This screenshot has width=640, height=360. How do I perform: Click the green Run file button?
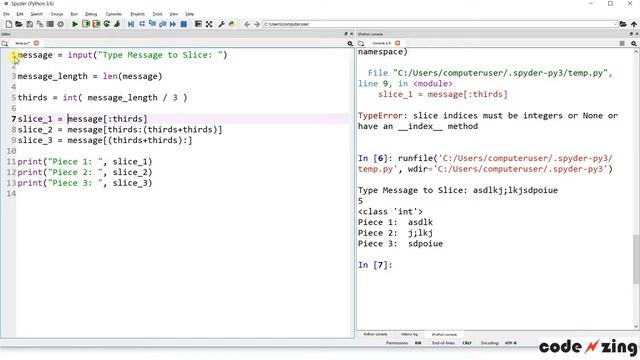tap(75, 24)
